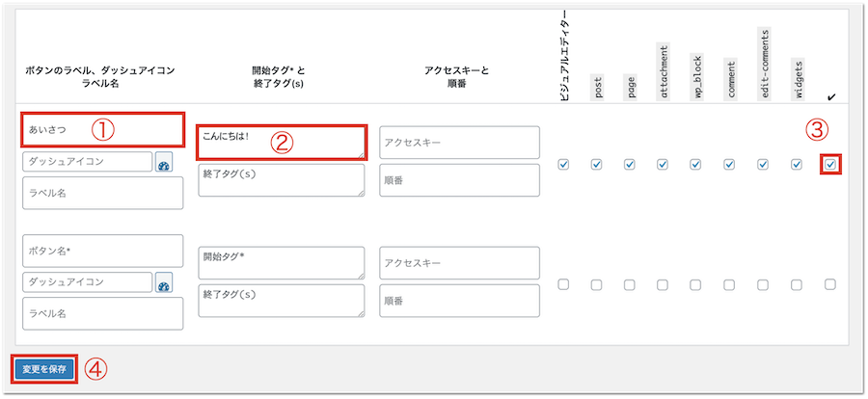The width and height of the screenshot is (868, 399).
Task: Check the comment checkbox in second row
Action: [x=729, y=284]
